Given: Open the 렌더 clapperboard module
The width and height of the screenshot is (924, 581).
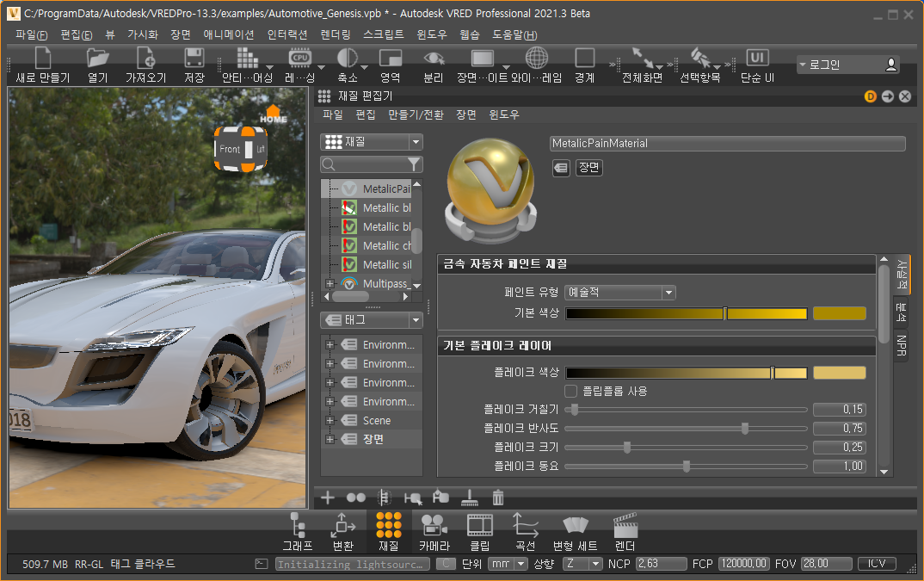Looking at the screenshot, I should click(625, 525).
